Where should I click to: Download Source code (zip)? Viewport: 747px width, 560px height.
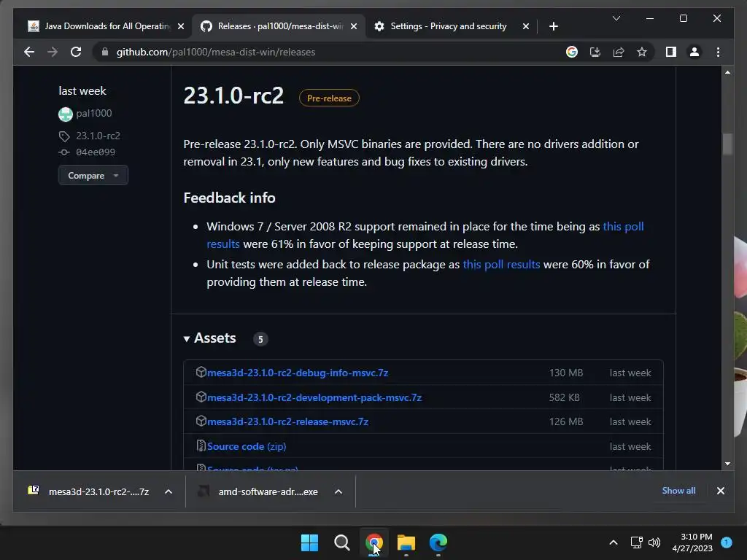247,447
